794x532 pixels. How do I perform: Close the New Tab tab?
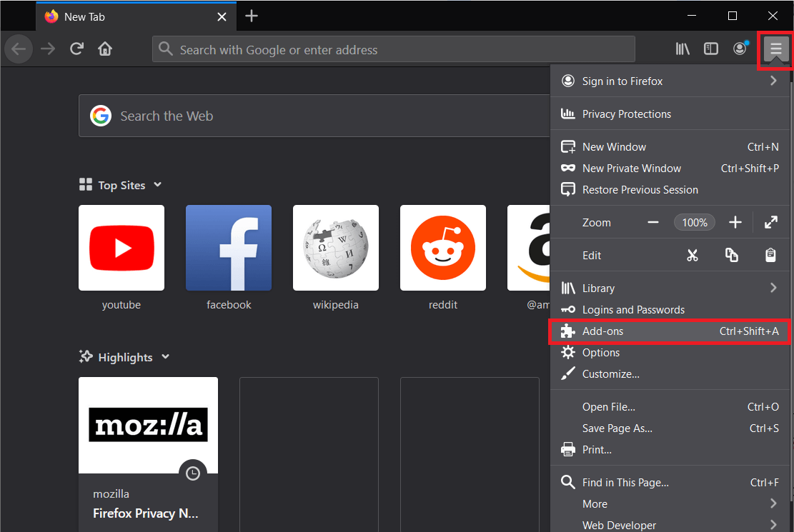(222, 16)
